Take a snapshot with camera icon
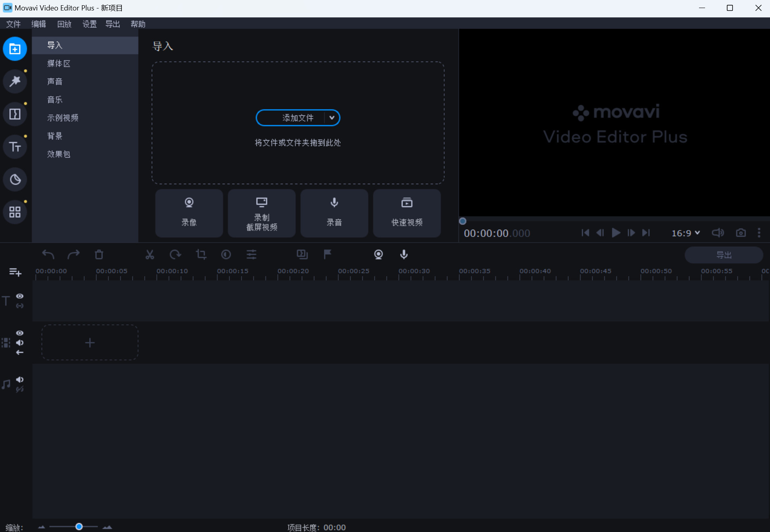 [x=741, y=233]
